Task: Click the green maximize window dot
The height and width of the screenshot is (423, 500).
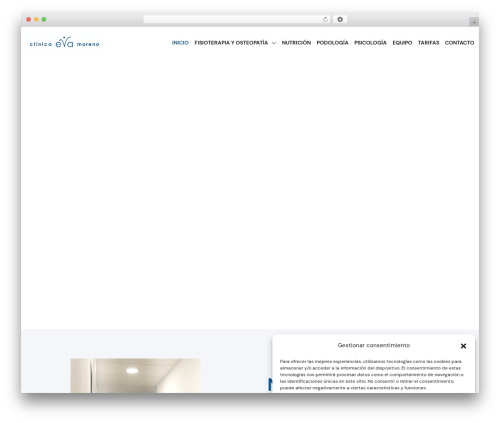Action: [44, 19]
